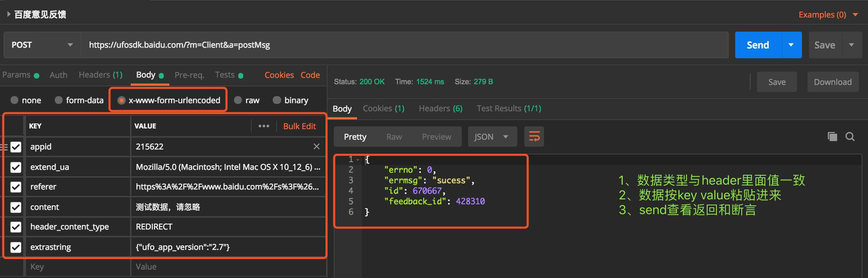Click the Status 200 OK text

359,82
